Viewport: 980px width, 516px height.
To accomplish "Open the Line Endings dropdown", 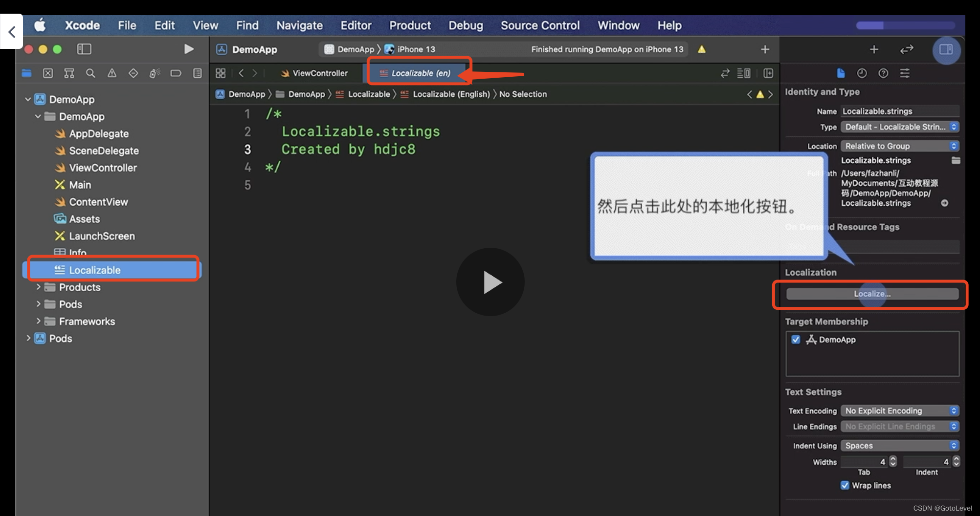I will (x=900, y=427).
